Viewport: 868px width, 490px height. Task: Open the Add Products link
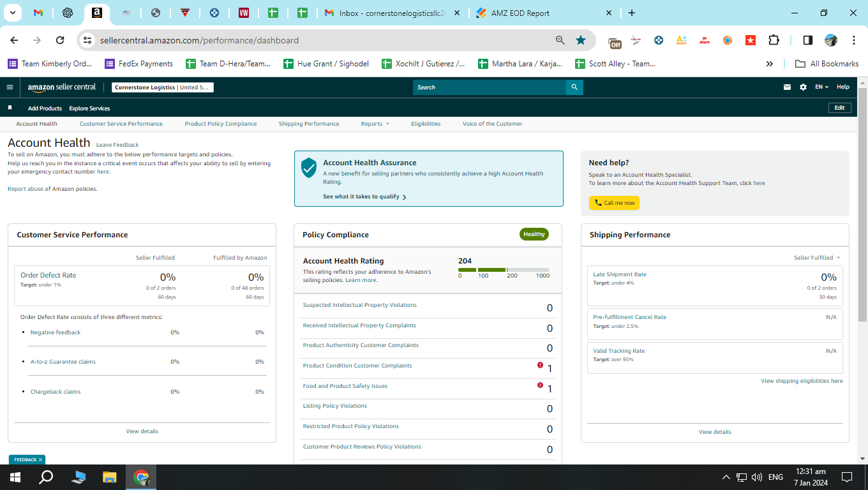[x=45, y=108]
